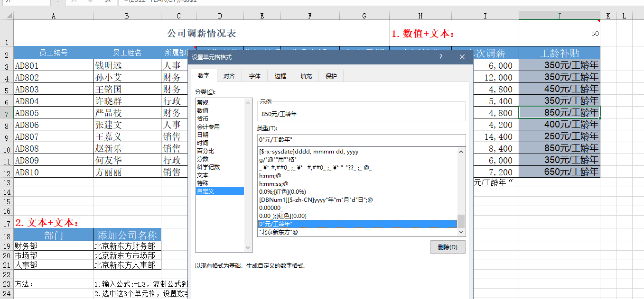
Task: Choose 分数 category
Action: [x=220, y=159]
